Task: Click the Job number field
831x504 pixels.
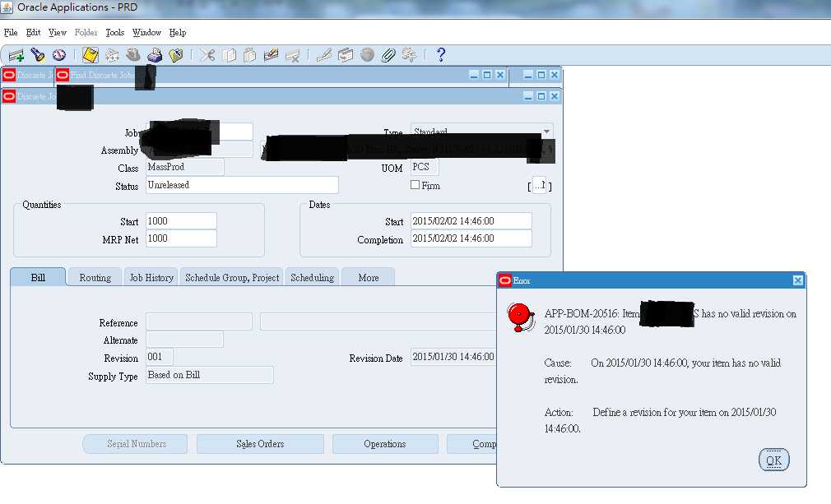Action: pyautogui.click(x=199, y=132)
